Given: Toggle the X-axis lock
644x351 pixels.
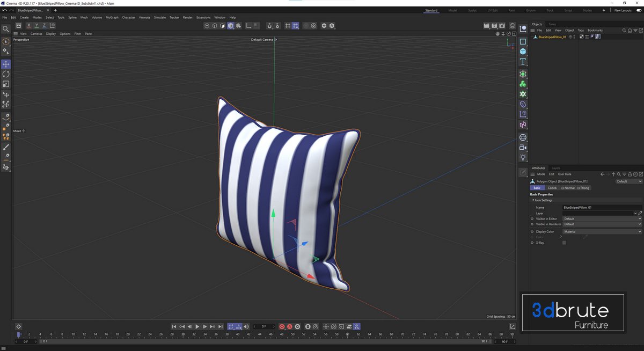Looking at the screenshot, I should pos(29,26).
